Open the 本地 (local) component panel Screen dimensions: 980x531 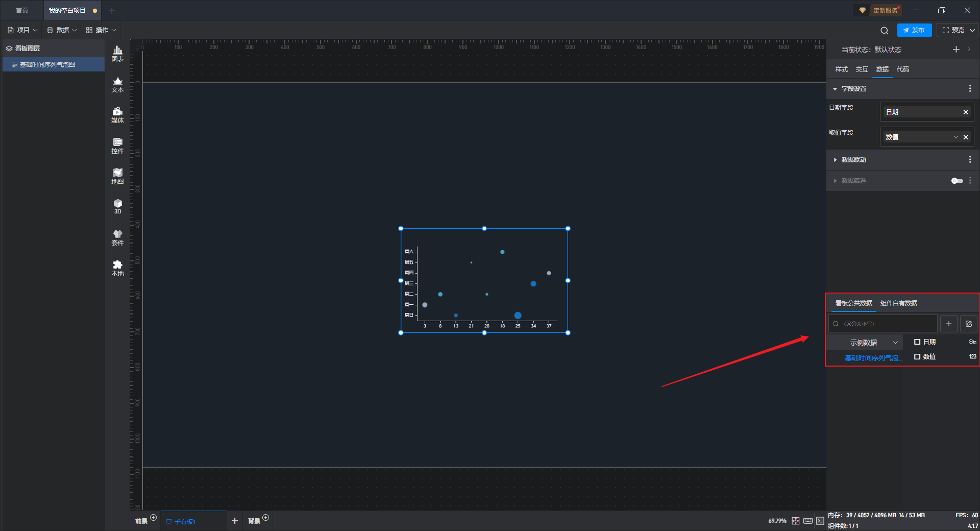(117, 268)
